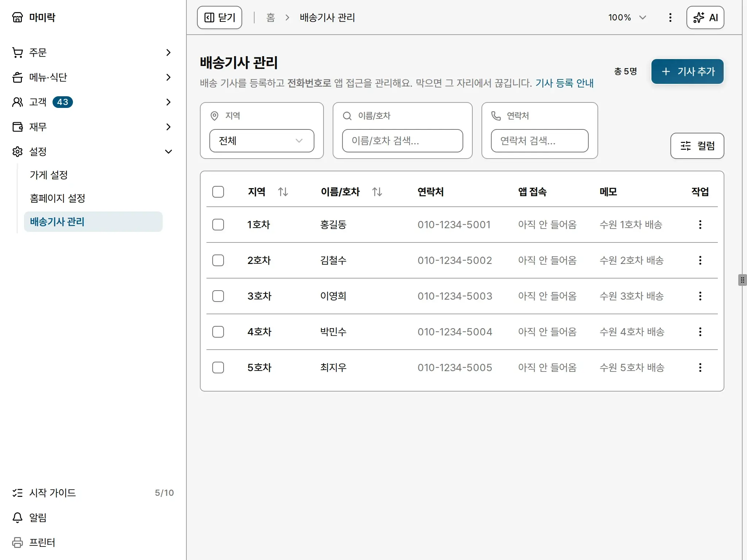Click the 닫기 sidebar button

coord(220,17)
